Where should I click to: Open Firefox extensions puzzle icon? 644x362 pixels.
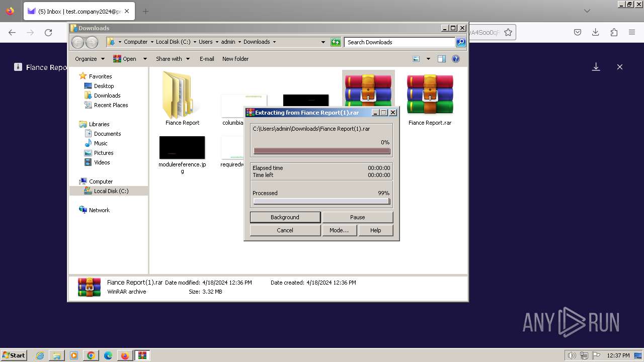(614, 32)
